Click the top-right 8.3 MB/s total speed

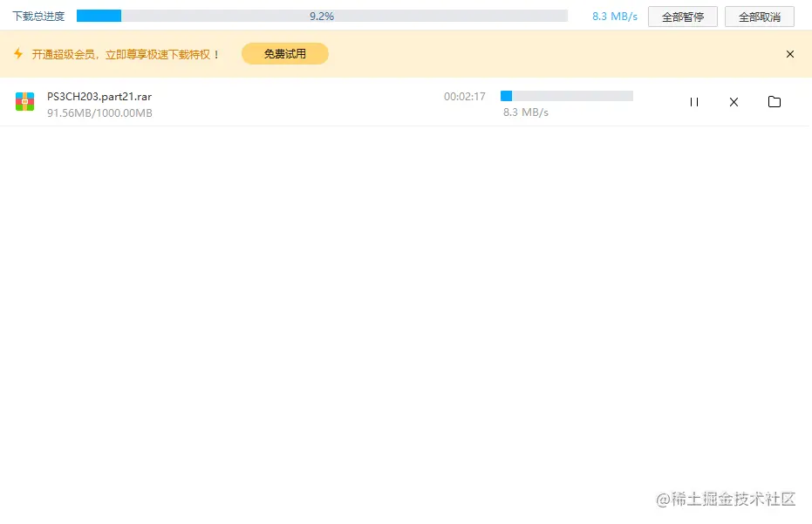[x=615, y=17]
